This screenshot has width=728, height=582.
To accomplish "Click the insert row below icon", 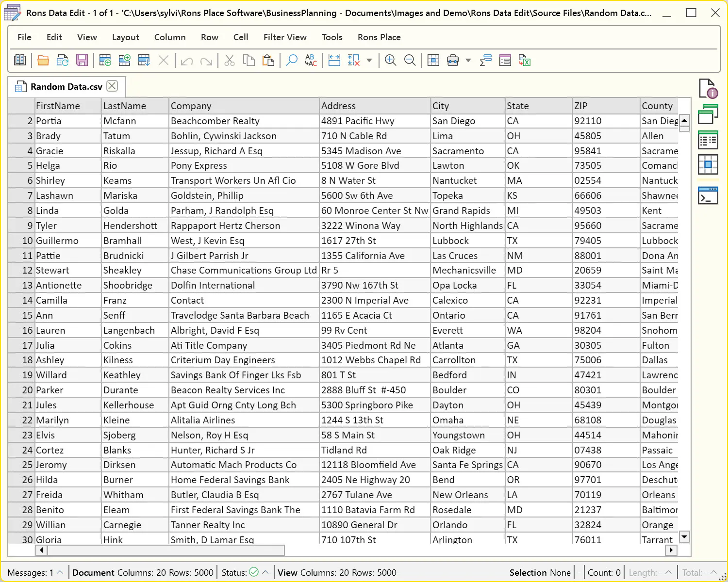I will pyautogui.click(x=144, y=60).
